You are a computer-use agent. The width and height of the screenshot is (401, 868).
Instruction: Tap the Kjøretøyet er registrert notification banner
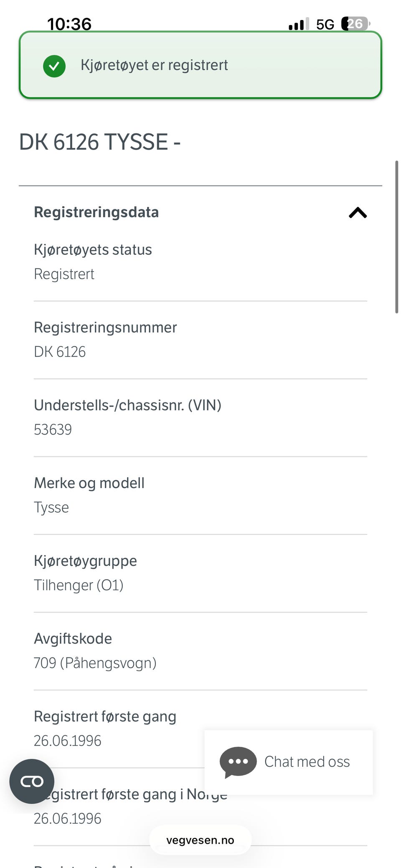[200, 65]
